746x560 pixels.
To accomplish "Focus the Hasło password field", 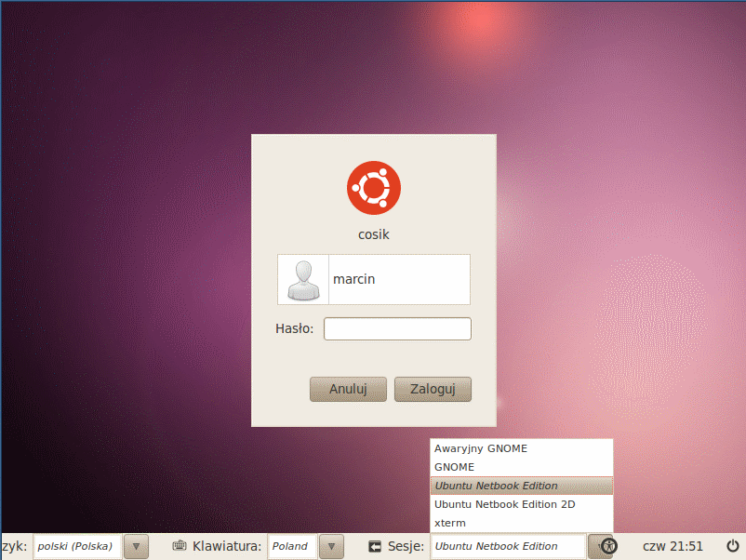I will click(397, 329).
